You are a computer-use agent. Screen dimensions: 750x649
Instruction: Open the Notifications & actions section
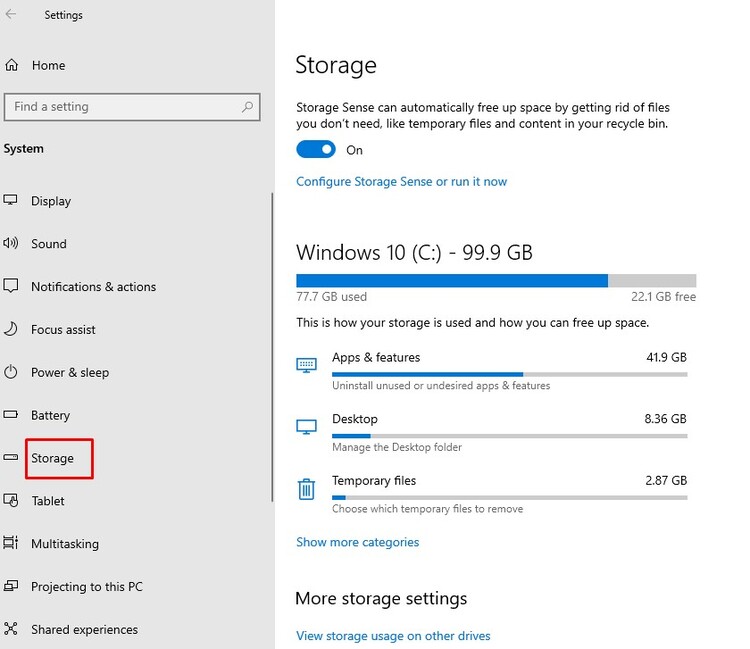click(93, 287)
